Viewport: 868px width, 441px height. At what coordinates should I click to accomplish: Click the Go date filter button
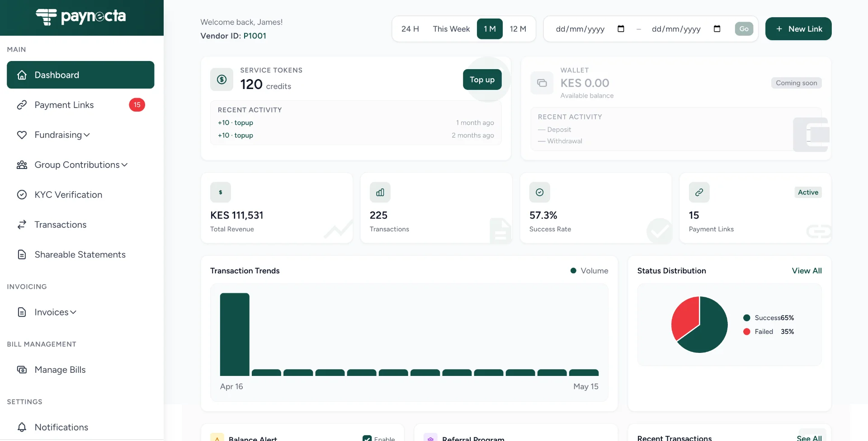pyautogui.click(x=744, y=29)
